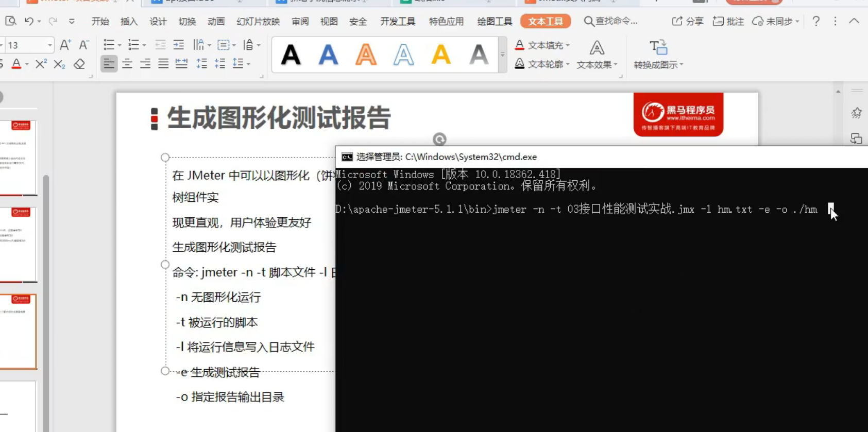This screenshot has height=432, width=868.
Task: Click the 查找命令 search box
Action: tap(611, 21)
